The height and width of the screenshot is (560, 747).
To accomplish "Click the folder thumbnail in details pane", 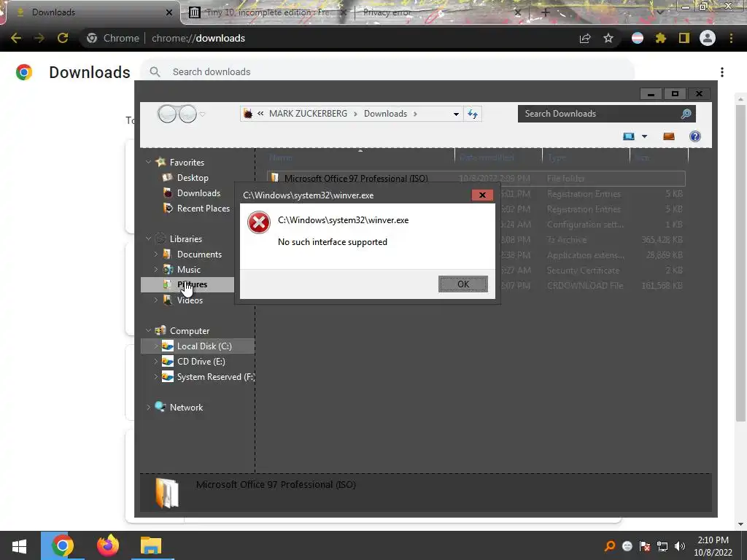I will coord(167,493).
